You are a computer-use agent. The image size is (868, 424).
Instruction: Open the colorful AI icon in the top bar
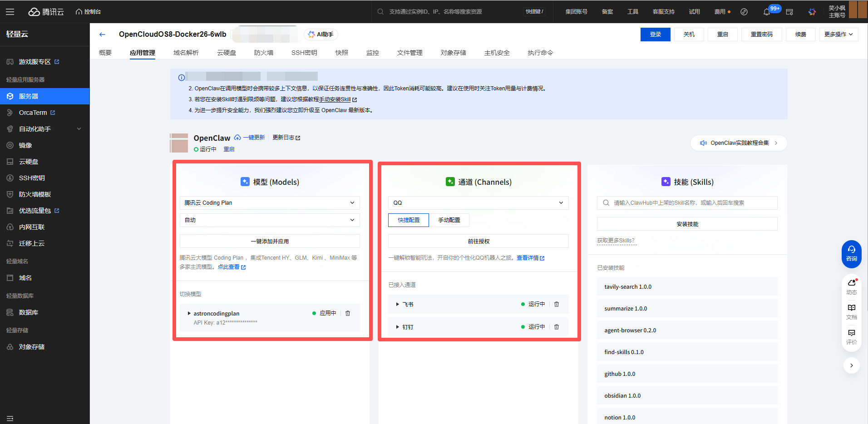coord(812,12)
